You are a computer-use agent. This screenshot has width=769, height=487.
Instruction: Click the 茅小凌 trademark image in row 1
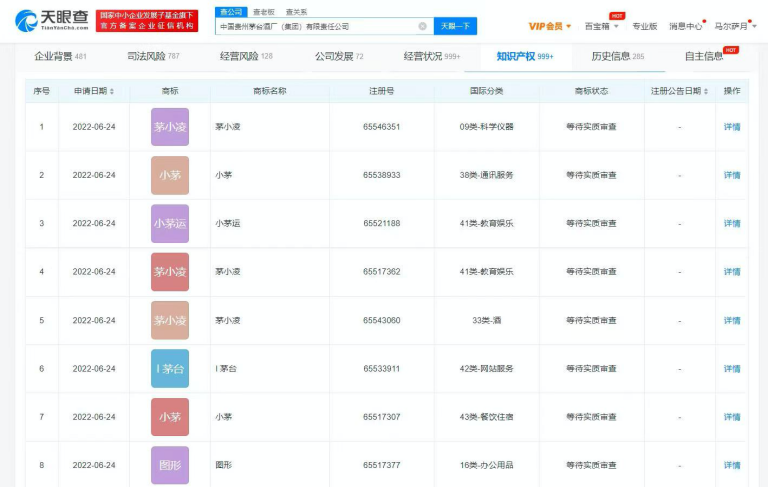169,127
